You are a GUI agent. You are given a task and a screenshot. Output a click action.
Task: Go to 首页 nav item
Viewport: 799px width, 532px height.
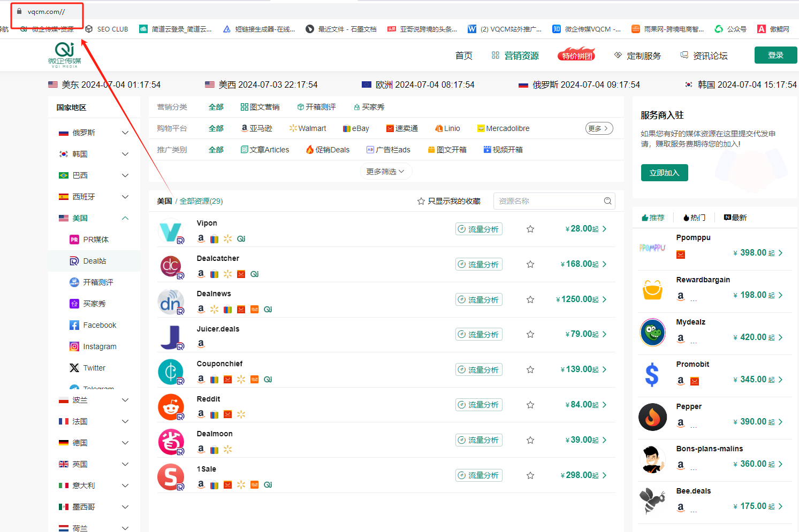coord(463,56)
